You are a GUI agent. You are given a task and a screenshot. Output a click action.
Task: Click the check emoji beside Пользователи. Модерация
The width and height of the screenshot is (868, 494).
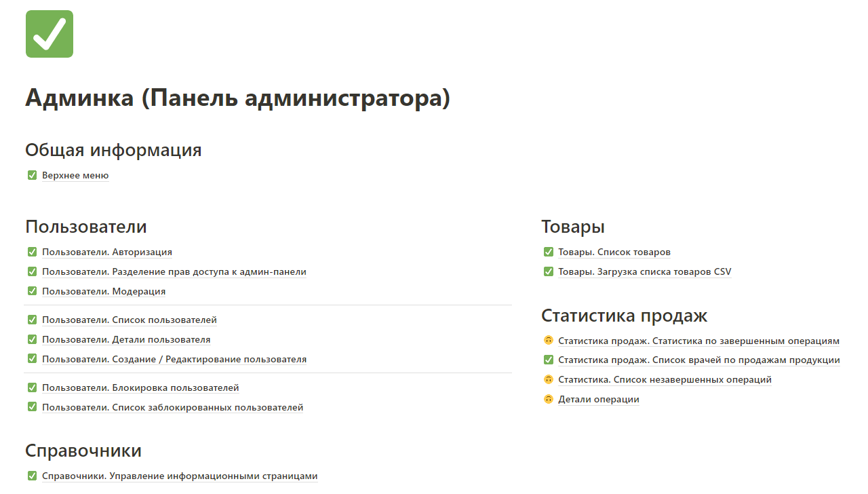32,291
